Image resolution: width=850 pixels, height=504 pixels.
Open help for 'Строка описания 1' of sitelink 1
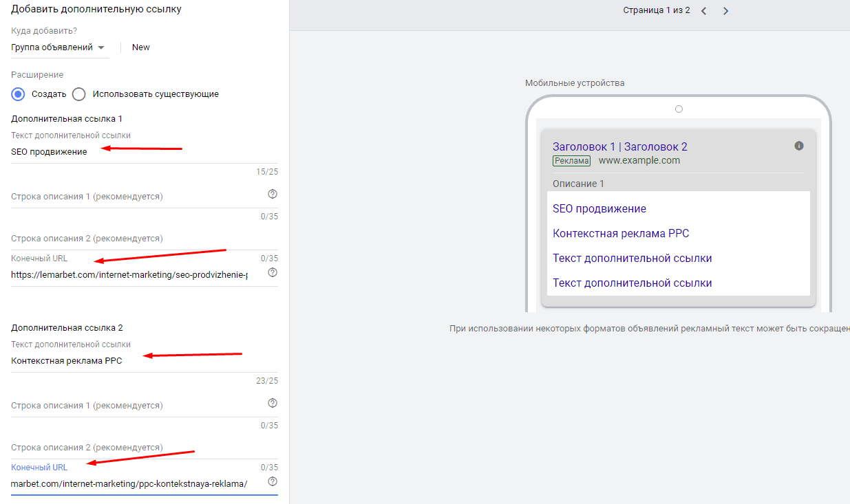(x=273, y=194)
